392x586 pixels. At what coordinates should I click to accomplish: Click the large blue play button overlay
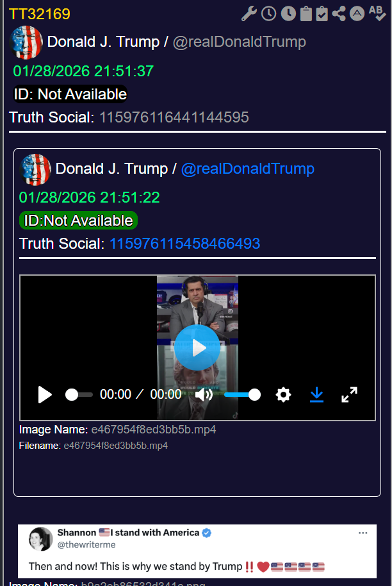pos(197,347)
